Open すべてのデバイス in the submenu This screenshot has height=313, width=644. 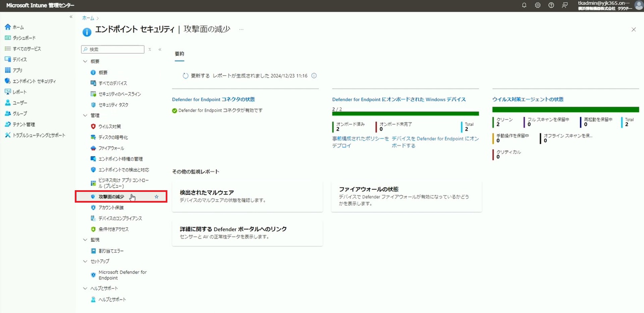coord(109,83)
